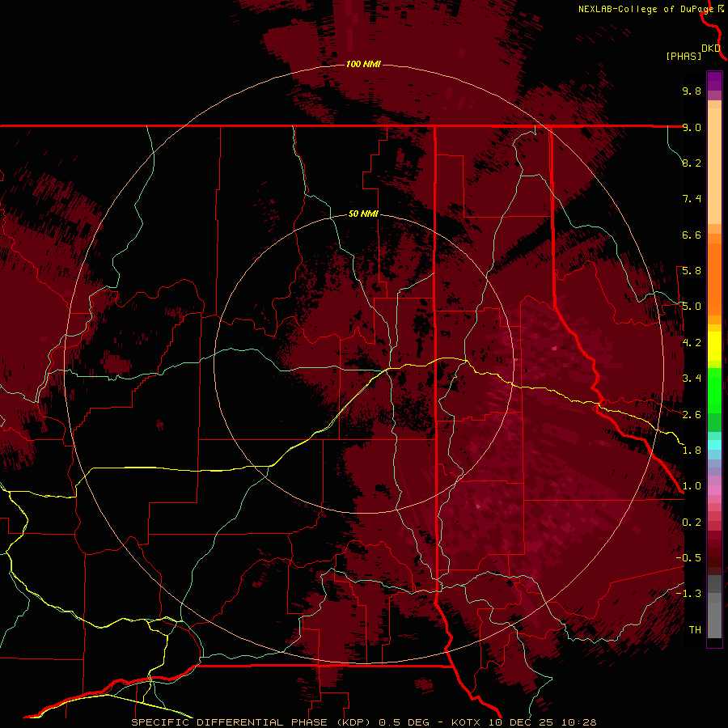Pick the gray bottom band of color scale
This screenshot has height=728, width=728.
(x=714, y=617)
